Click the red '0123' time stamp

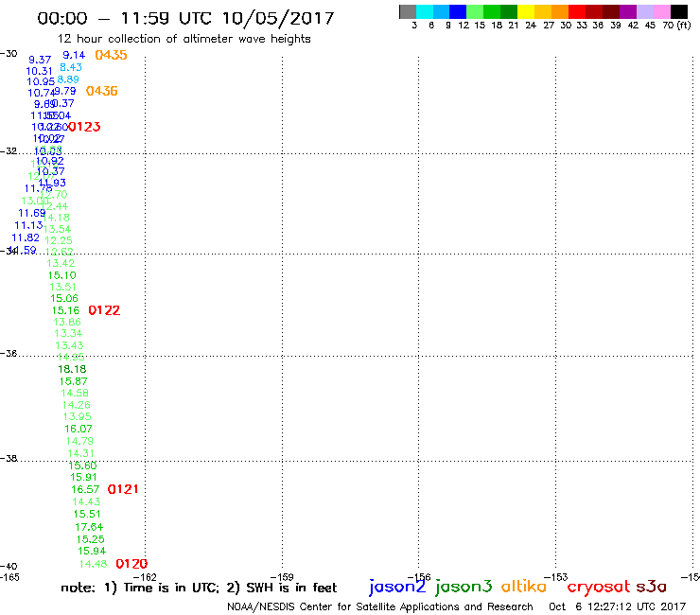[x=85, y=127]
